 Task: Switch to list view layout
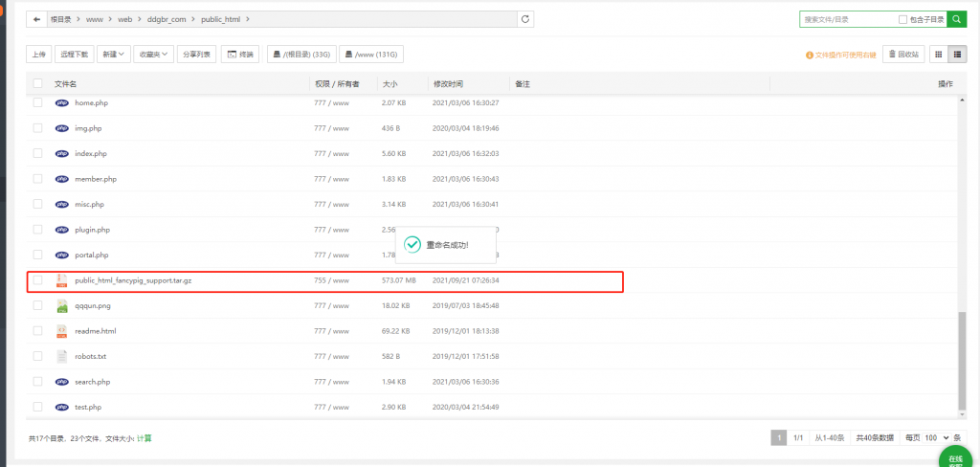pos(957,55)
